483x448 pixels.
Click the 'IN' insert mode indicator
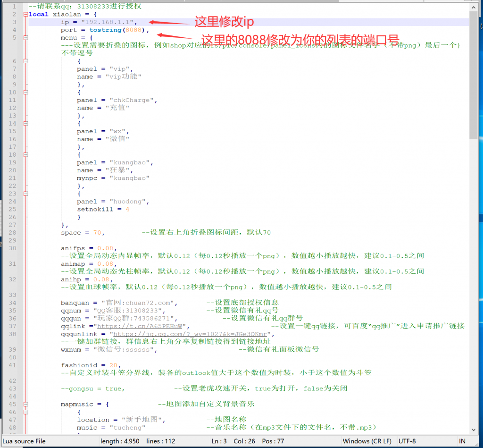coord(462,441)
